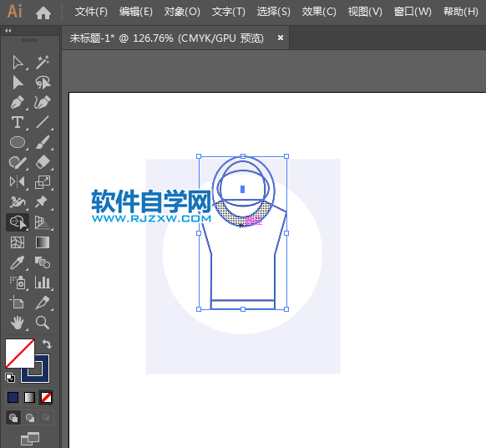
Task: Open the 编辑(E) menu
Action: (136, 12)
